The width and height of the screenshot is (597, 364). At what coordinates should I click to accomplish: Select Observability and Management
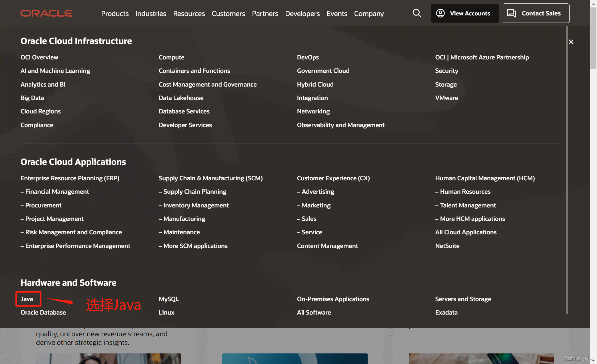coord(340,125)
